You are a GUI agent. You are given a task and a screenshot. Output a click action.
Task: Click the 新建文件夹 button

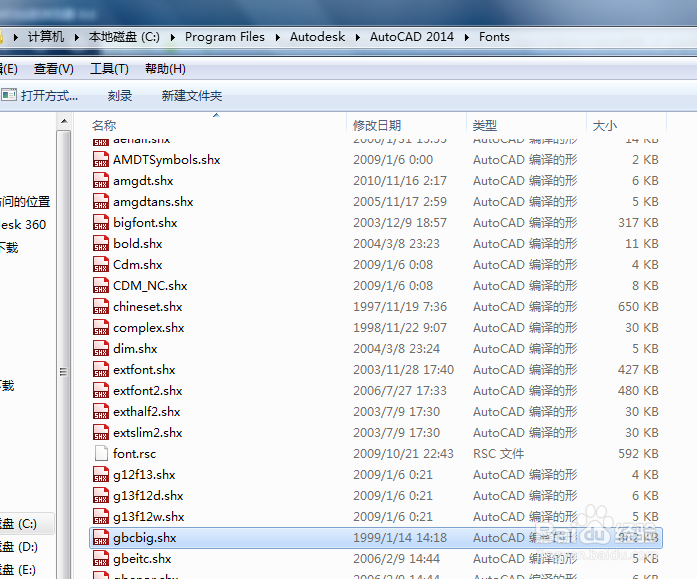coord(192,96)
